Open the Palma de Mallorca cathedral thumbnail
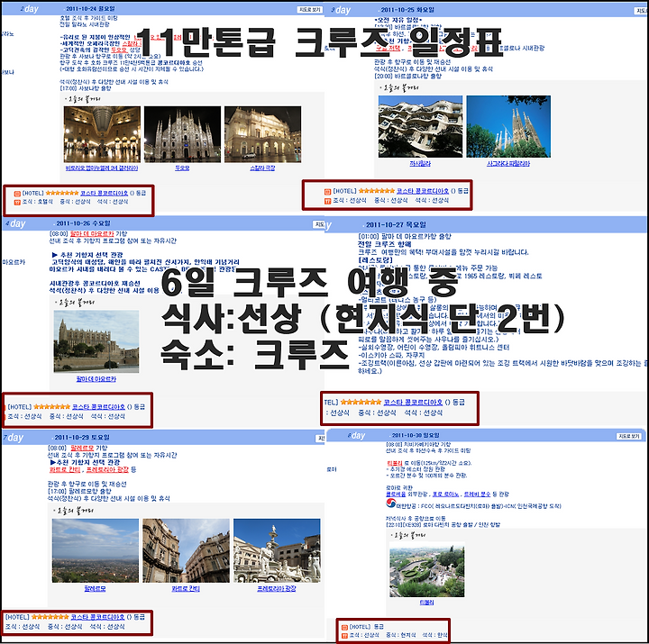The height and width of the screenshot is (644, 649). point(96,341)
